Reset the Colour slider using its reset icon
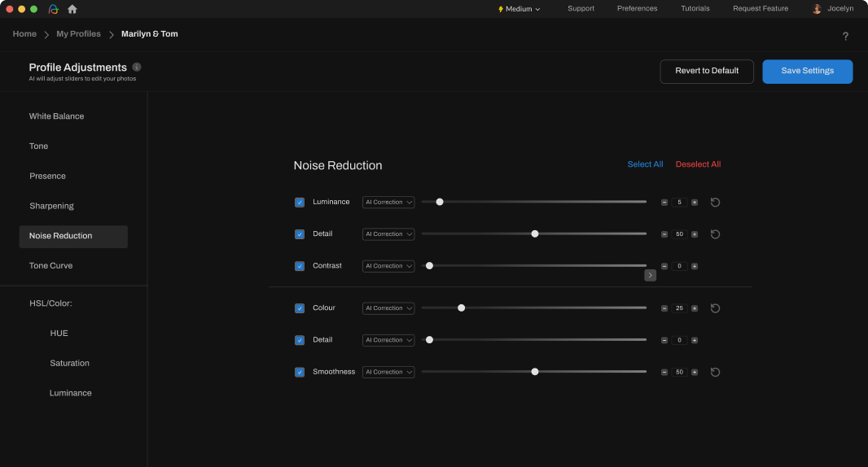This screenshot has height=467, width=868. (x=715, y=308)
